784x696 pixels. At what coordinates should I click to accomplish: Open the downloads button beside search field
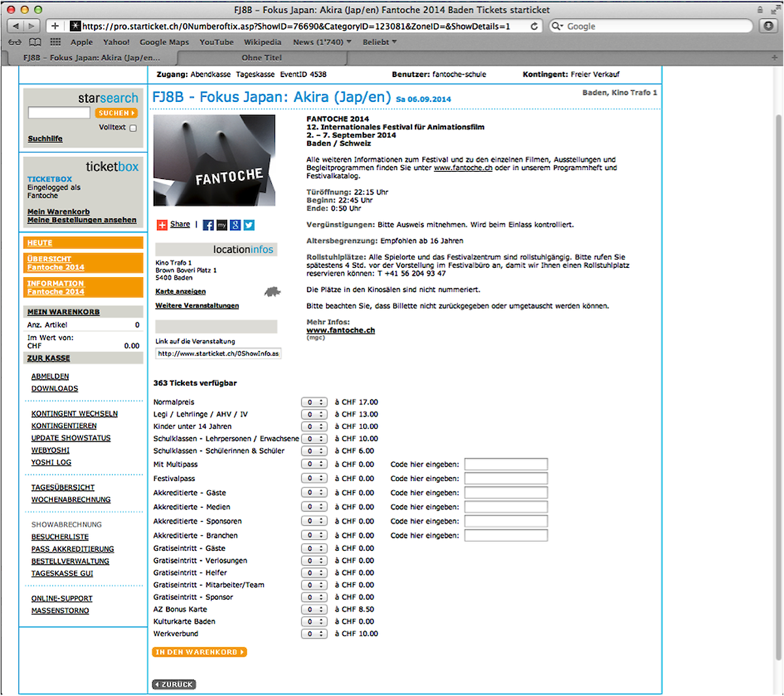point(768,26)
